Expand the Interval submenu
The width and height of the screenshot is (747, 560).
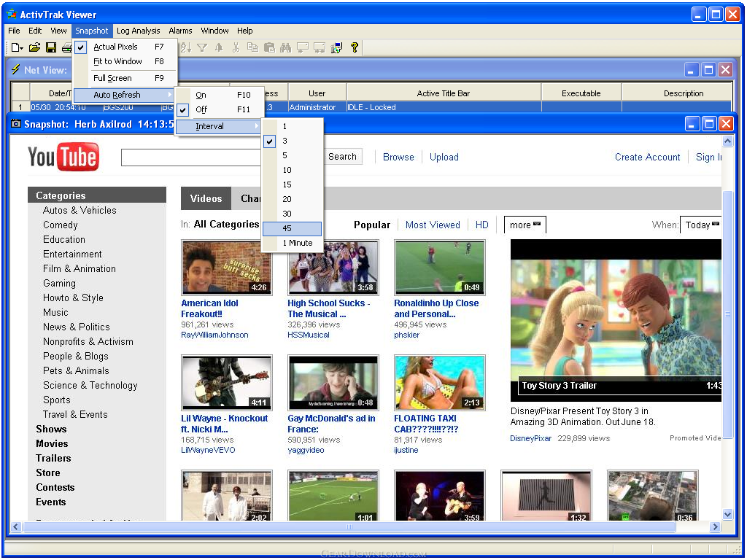(x=220, y=126)
